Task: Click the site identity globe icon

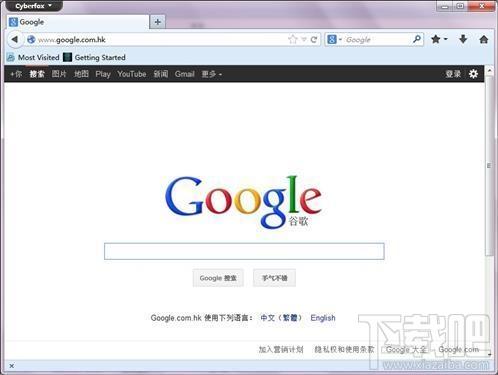Action: point(31,39)
